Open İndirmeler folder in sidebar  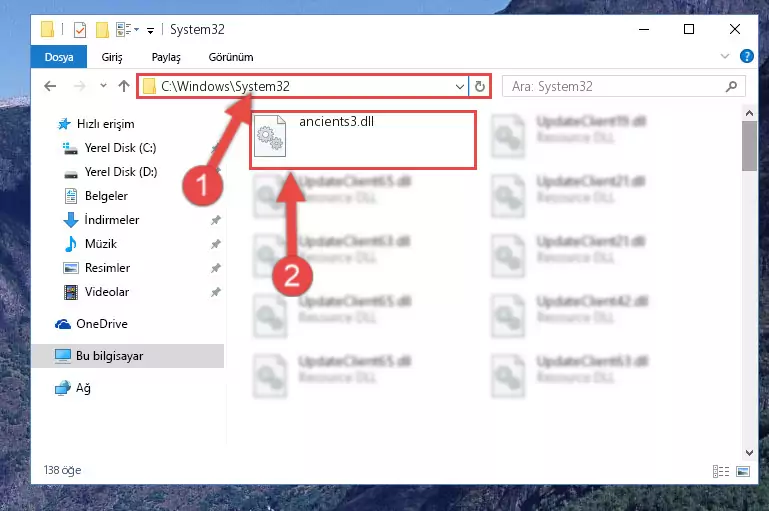(x=111, y=220)
